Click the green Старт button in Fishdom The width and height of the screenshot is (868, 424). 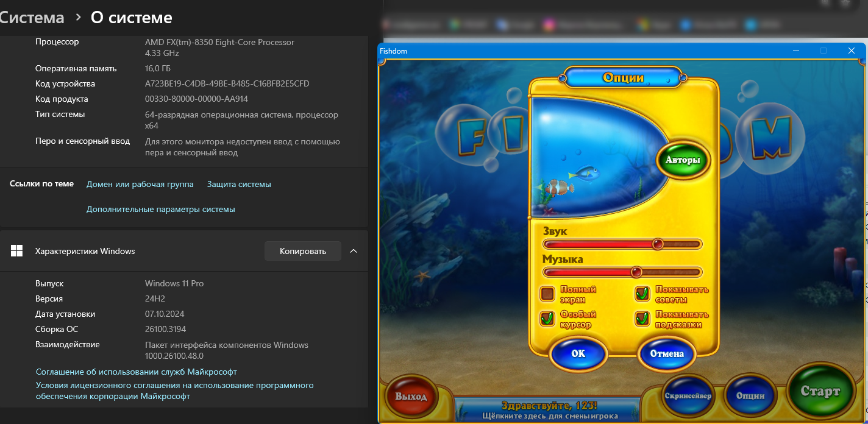(x=820, y=391)
